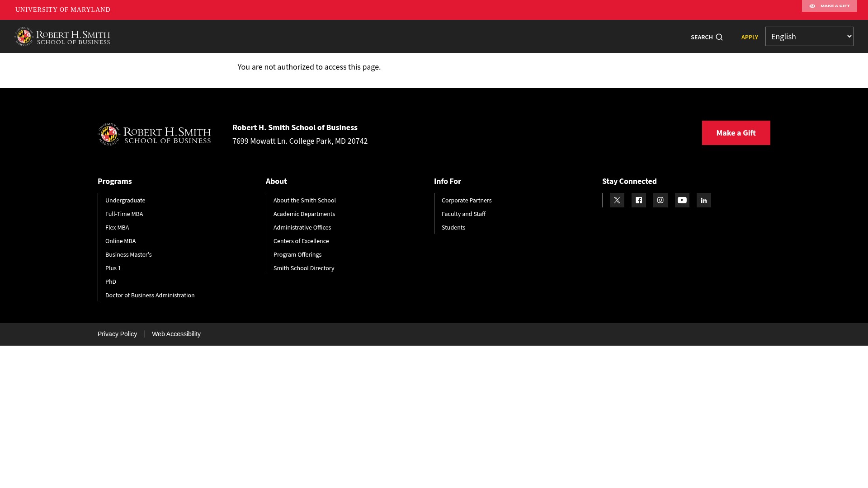The width and height of the screenshot is (868, 488).
Task: Open the PhD program link
Action: (111, 282)
